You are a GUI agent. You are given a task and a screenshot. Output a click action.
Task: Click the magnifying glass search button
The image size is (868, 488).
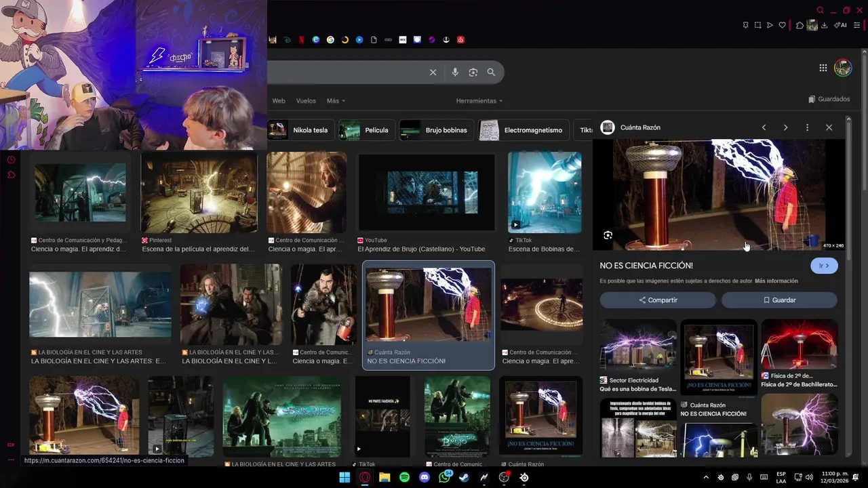click(491, 73)
